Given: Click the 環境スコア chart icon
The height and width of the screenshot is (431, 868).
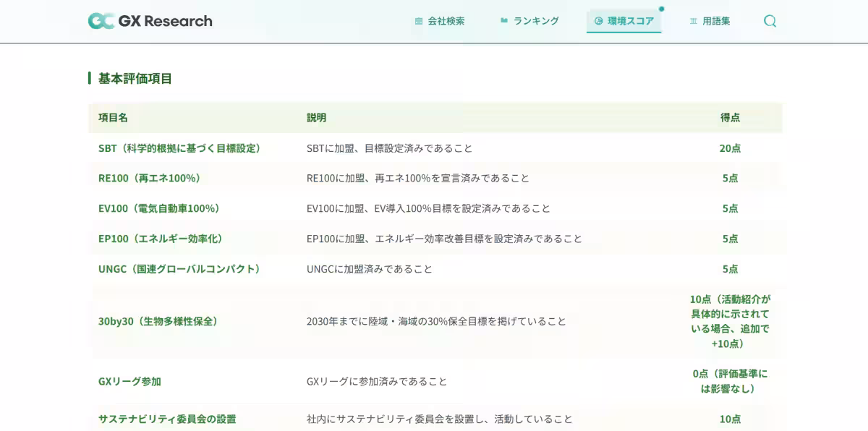Looking at the screenshot, I should click(598, 21).
